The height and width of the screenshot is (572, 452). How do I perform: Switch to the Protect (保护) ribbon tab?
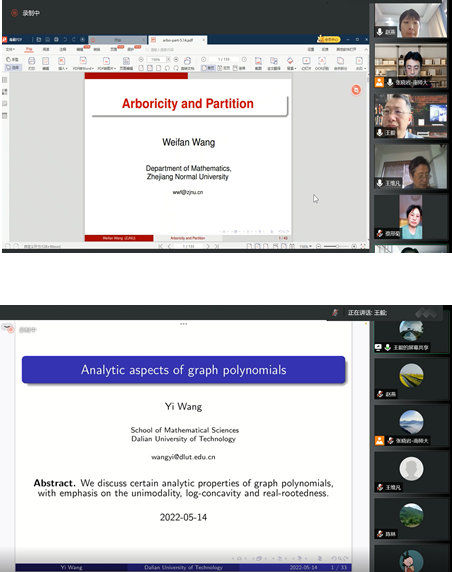tap(131, 49)
